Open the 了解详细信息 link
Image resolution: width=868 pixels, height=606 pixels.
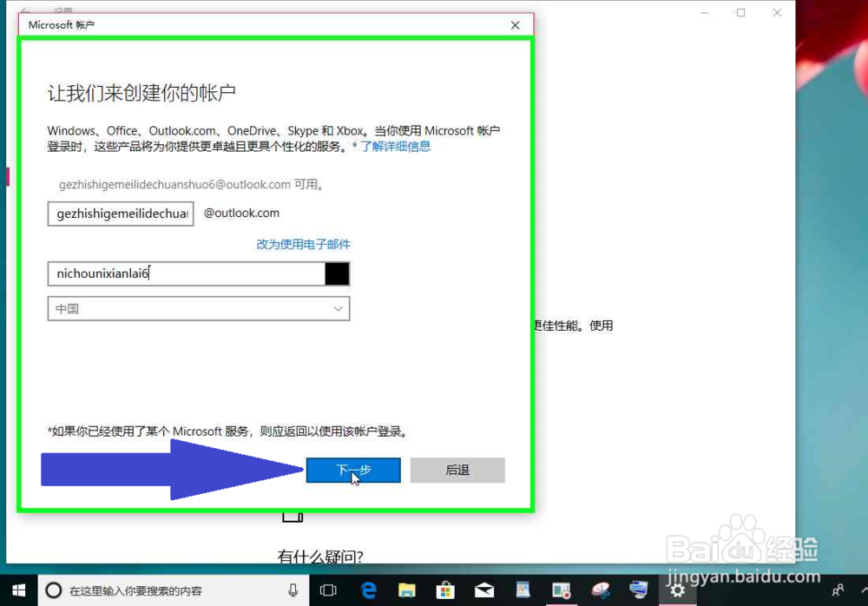395,146
